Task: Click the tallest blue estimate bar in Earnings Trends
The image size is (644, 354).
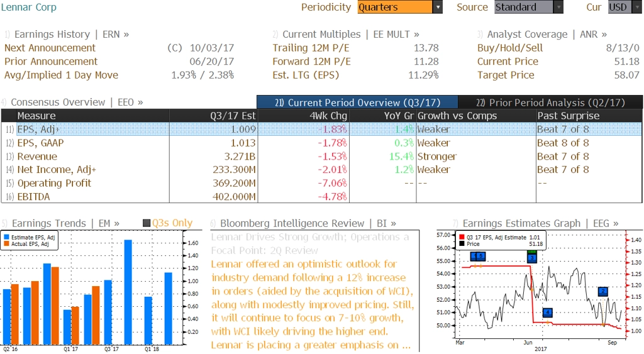Action: 128,292
